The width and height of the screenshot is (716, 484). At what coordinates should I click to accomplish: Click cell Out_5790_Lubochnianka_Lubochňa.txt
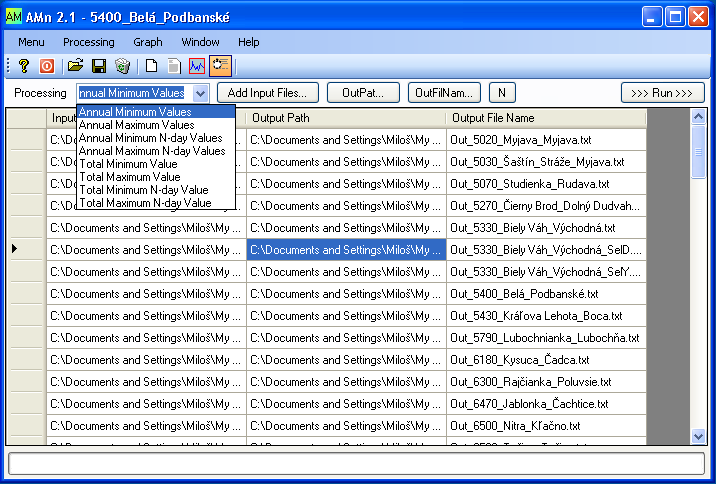546,337
